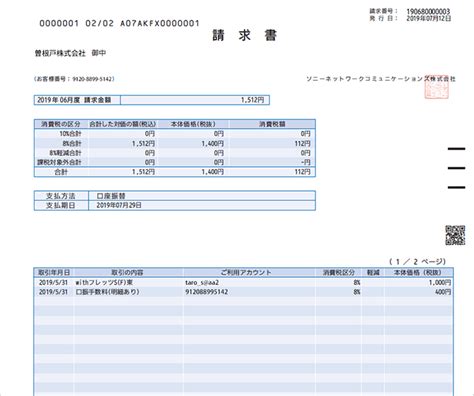This screenshot has width=474, height=396.
Task: Select the 8%合計 row label
Action: tap(72, 143)
